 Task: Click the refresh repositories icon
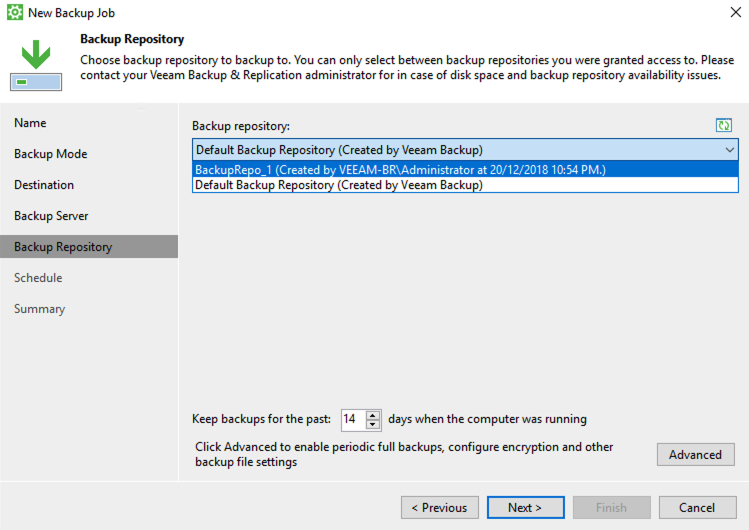[724, 126]
